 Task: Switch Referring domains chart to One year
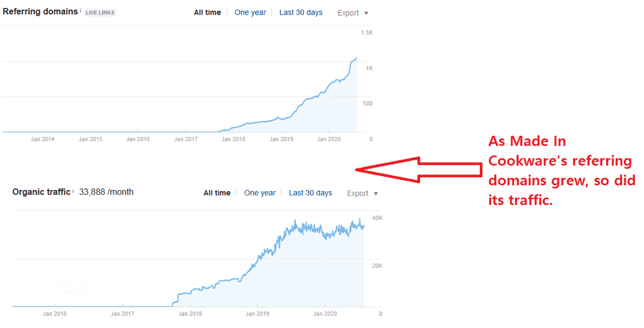250,12
